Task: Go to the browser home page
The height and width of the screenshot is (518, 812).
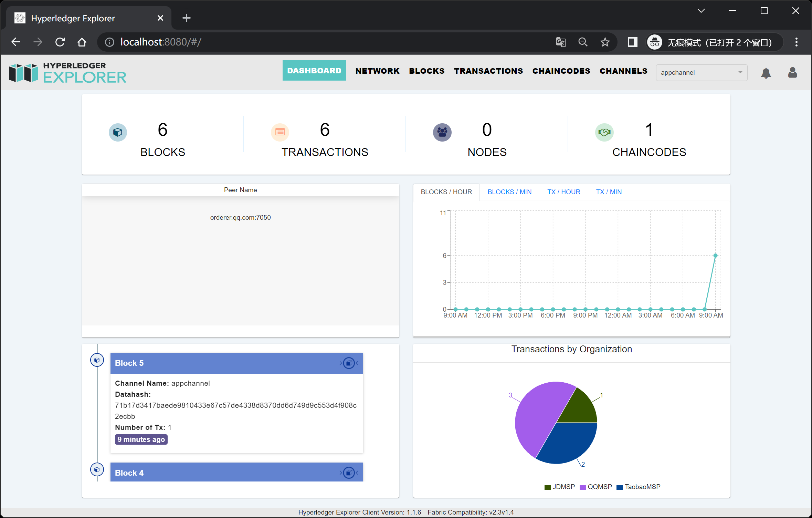Action: tap(82, 42)
